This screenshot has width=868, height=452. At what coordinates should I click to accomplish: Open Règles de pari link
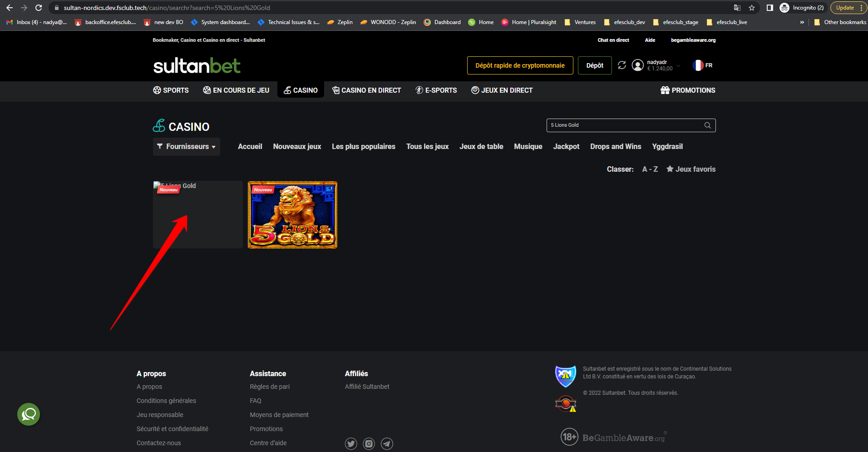pos(270,387)
